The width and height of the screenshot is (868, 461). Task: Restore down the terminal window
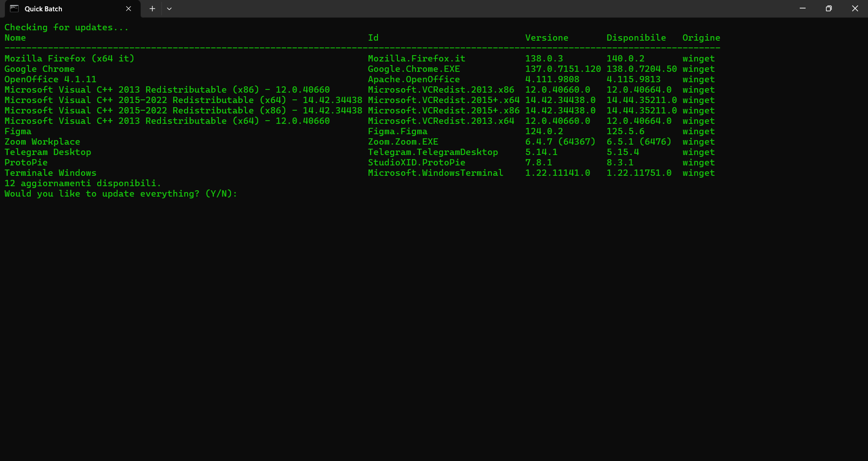tap(829, 9)
